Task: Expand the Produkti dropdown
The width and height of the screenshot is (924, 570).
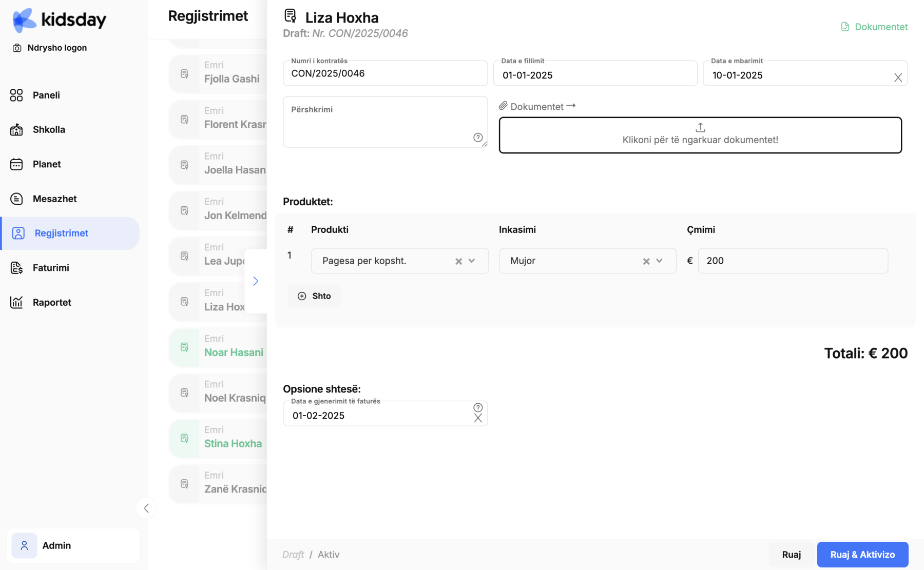Action: pos(472,261)
